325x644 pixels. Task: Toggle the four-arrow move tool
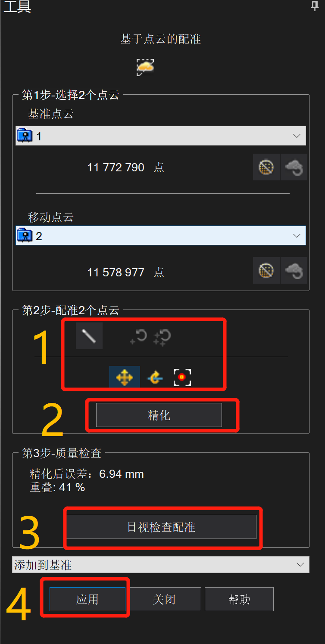[x=125, y=378]
